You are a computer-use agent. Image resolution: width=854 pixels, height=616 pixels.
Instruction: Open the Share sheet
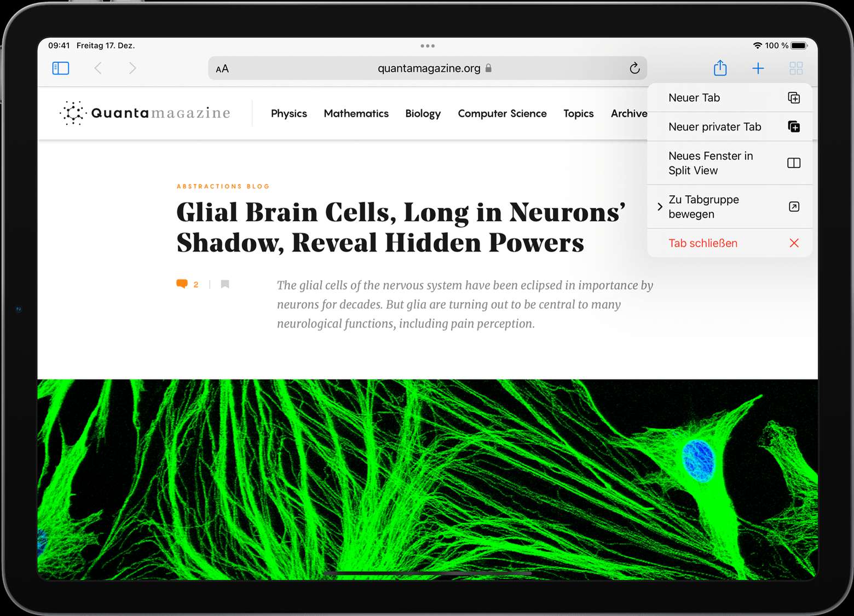click(x=720, y=68)
